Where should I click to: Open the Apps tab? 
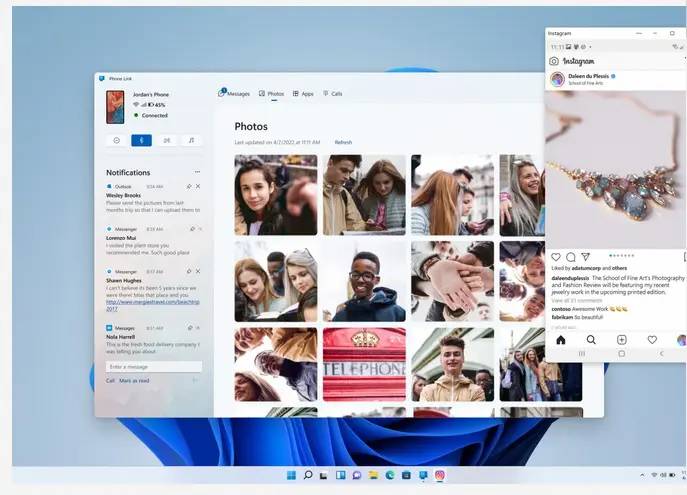pyautogui.click(x=303, y=93)
